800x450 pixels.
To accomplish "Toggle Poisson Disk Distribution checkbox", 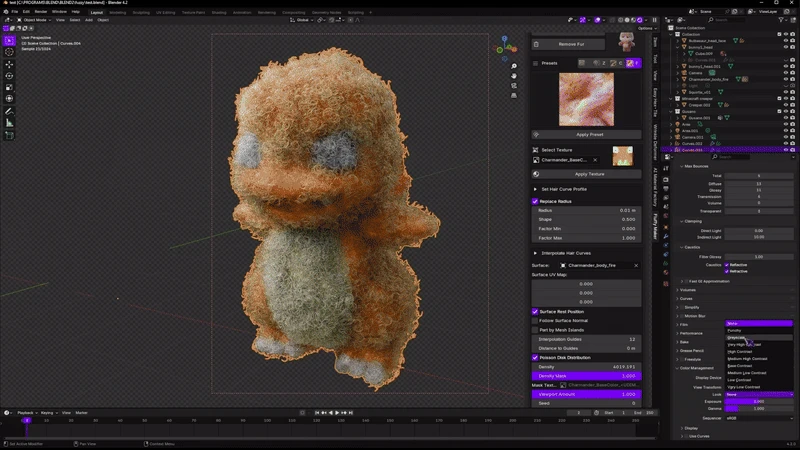I will (x=535, y=358).
